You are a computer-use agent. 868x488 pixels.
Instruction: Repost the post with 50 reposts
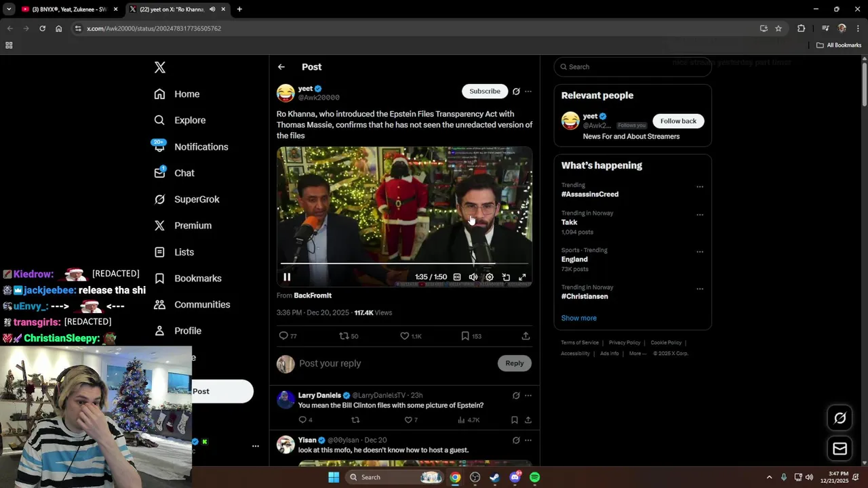click(x=349, y=336)
